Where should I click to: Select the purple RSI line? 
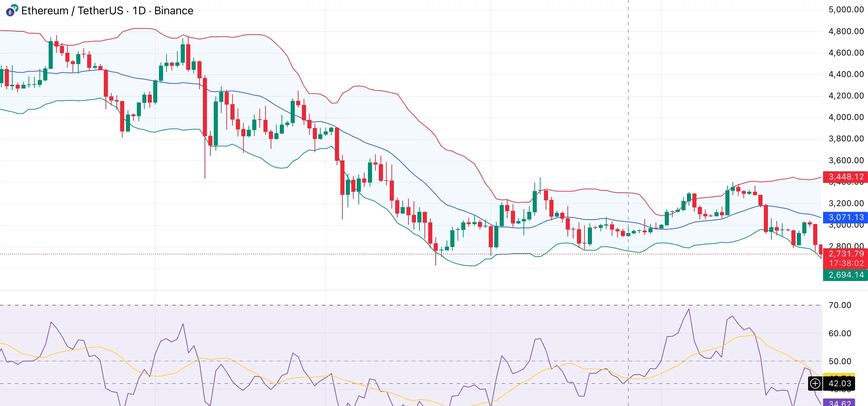(x=51, y=322)
